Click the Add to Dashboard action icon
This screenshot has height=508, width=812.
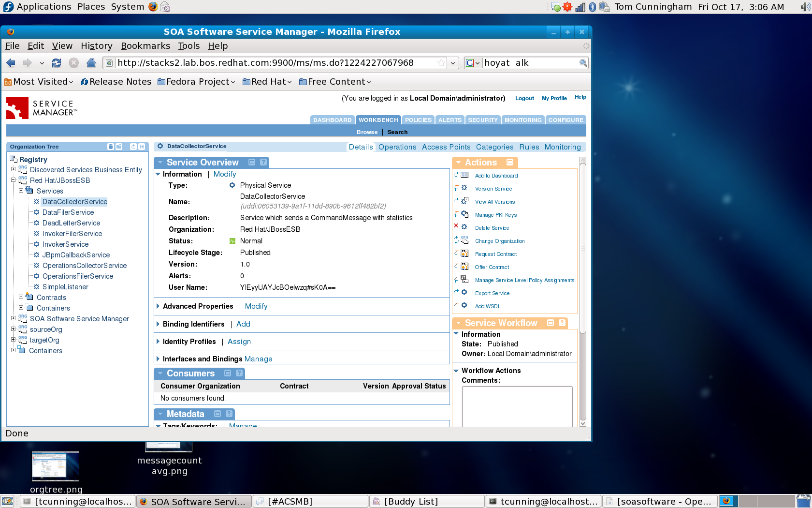click(464, 175)
